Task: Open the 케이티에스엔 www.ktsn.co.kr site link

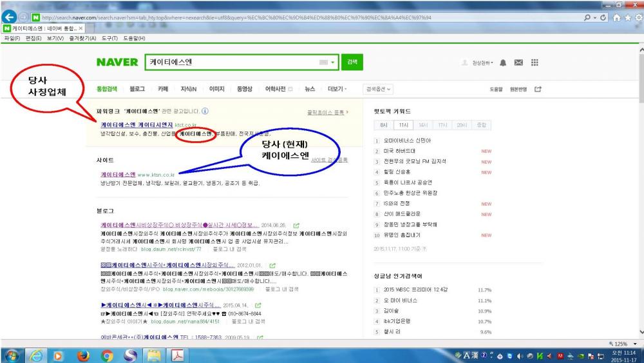Action: pyautogui.click(x=118, y=175)
